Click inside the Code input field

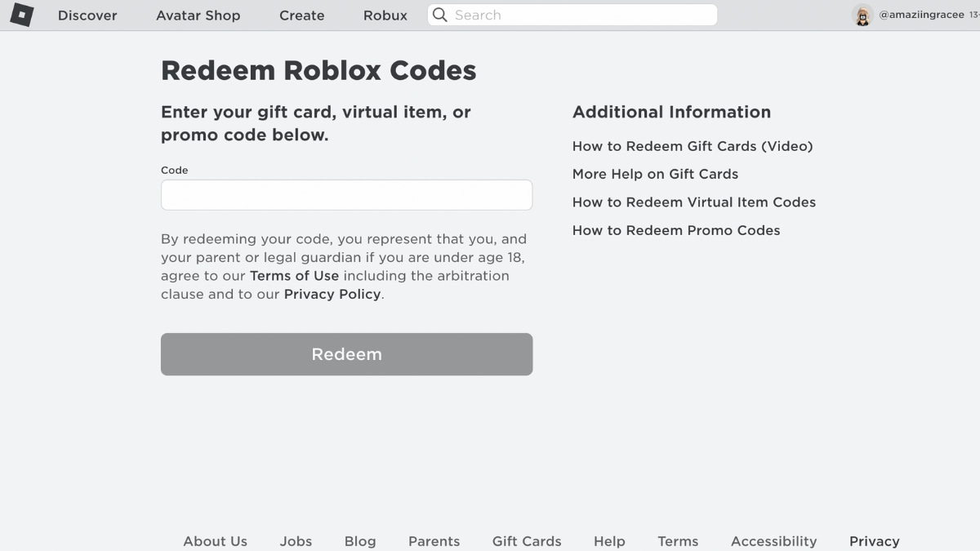pyautogui.click(x=346, y=194)
